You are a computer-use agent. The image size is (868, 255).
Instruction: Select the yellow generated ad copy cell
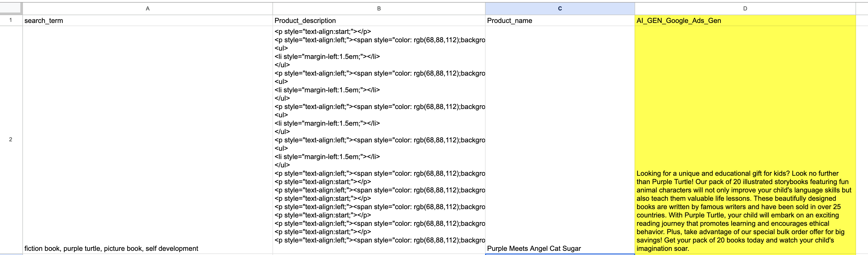[745, 140]
